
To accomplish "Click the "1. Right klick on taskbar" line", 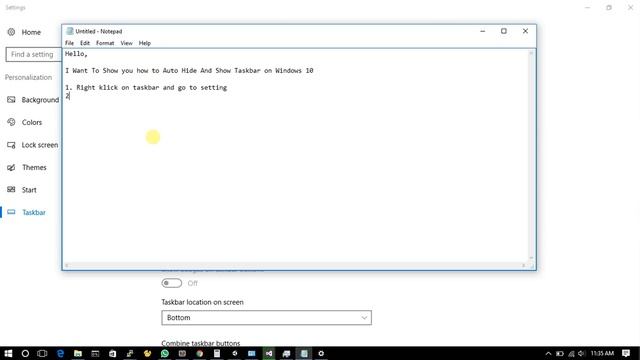I will tap(146, 87).
